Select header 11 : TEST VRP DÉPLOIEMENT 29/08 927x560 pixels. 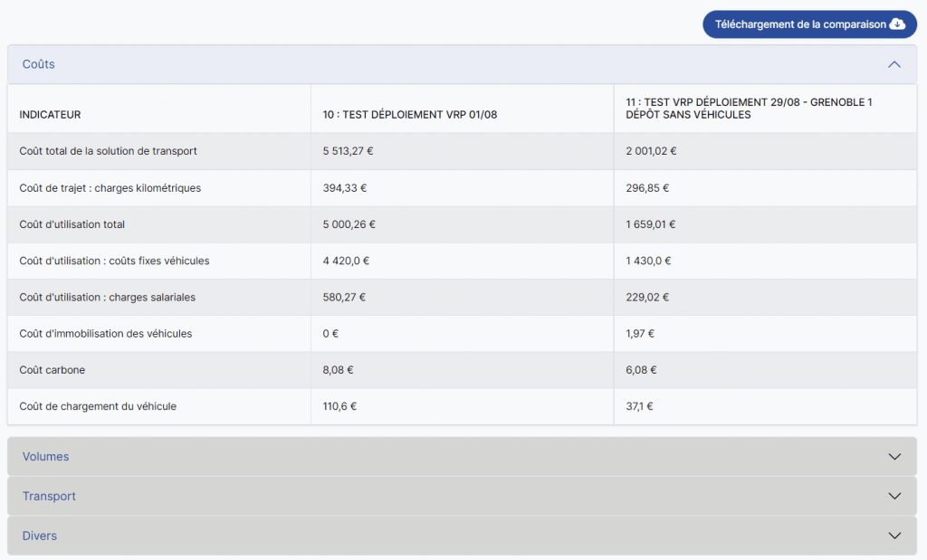click(749, 109)
